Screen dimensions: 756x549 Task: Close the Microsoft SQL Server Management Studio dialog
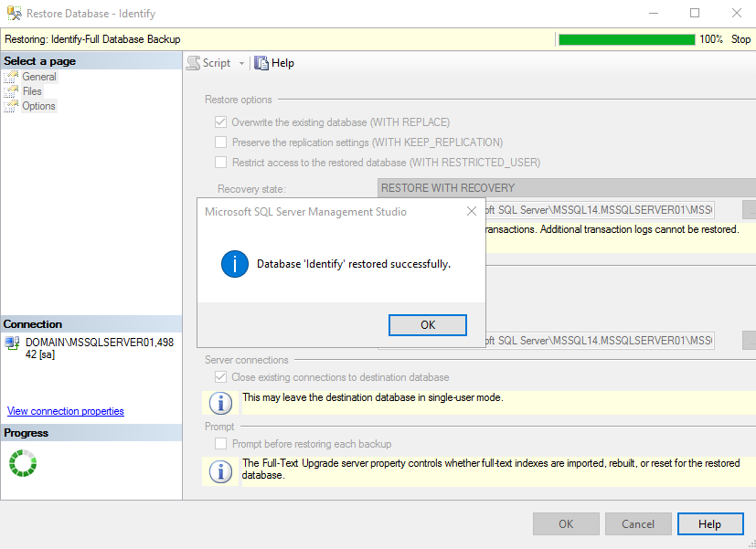click(472, 211)
